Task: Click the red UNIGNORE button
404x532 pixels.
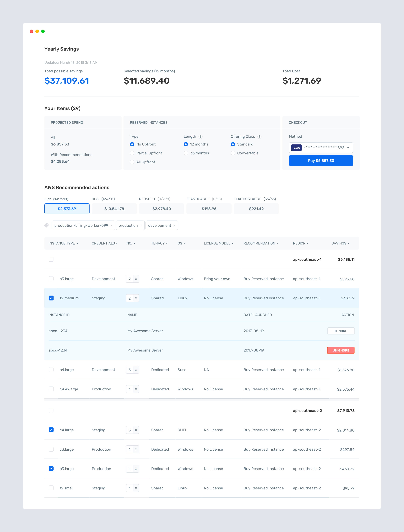Action: point(341,350)
